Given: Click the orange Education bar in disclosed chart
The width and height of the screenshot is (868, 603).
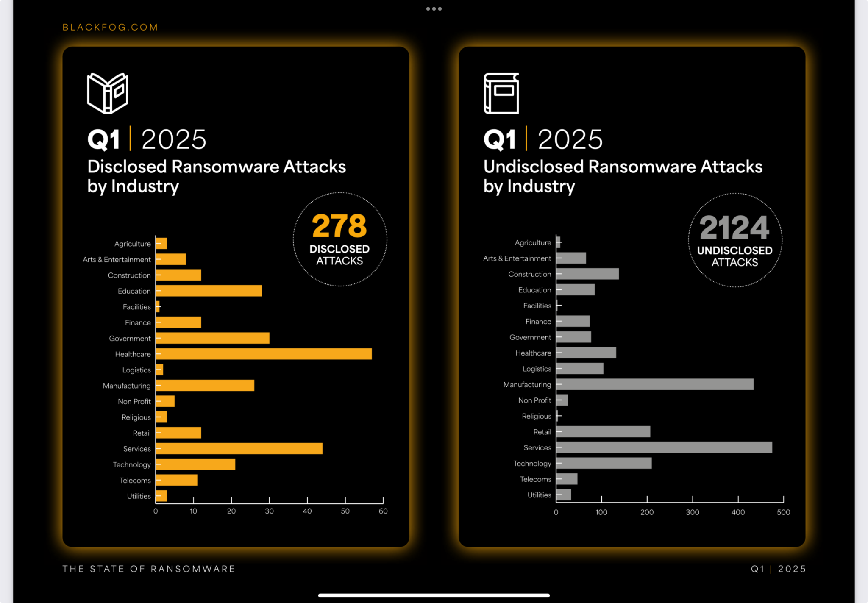Looking at the screenshot, I should pyautogui.click(x=209, y=291).
